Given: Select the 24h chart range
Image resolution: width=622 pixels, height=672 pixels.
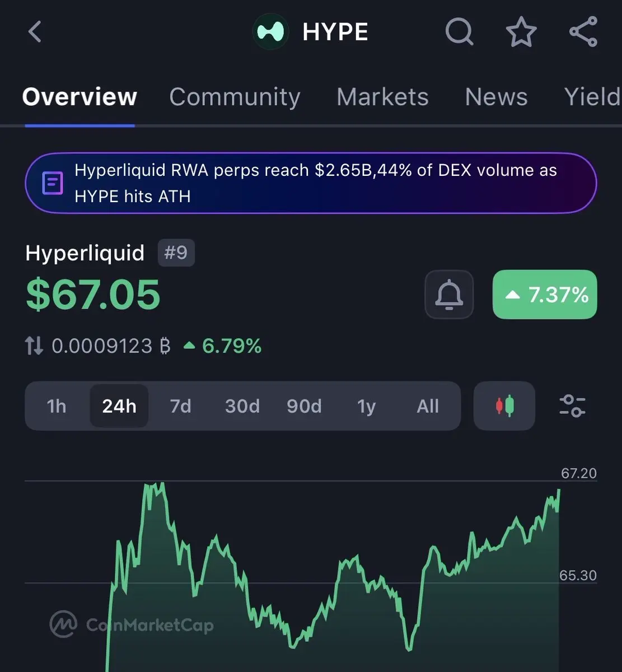Looking at the screenshot, I should click(119, 406).
